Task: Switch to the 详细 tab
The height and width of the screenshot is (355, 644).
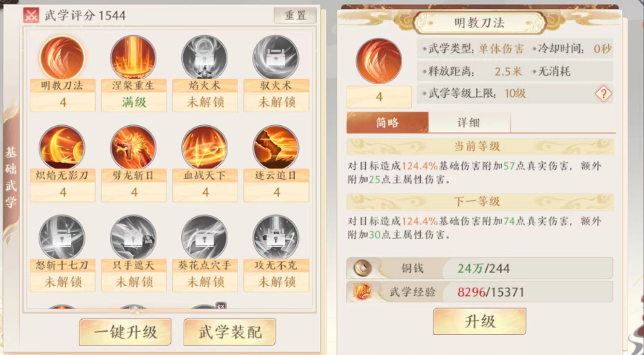Action: coord(469,122)
